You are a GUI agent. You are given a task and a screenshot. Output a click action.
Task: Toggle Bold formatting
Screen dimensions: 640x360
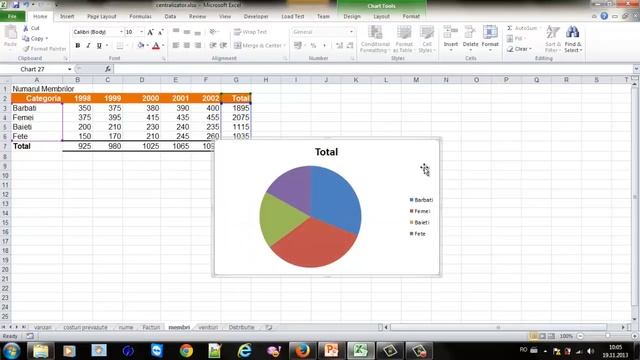coord(78,46)
